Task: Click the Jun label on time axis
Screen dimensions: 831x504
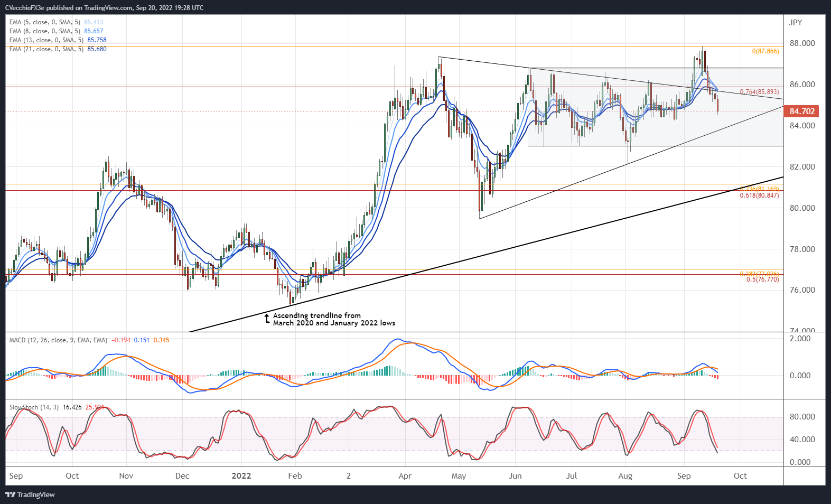Action: [x=515, y=476]
